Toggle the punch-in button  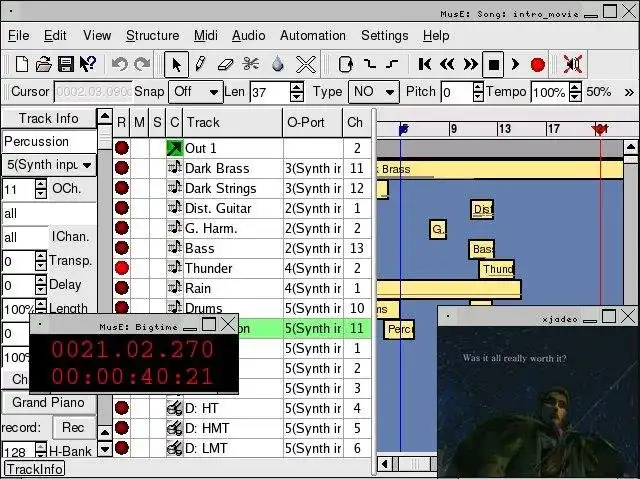pyautogui.click(x=370, y=64)
